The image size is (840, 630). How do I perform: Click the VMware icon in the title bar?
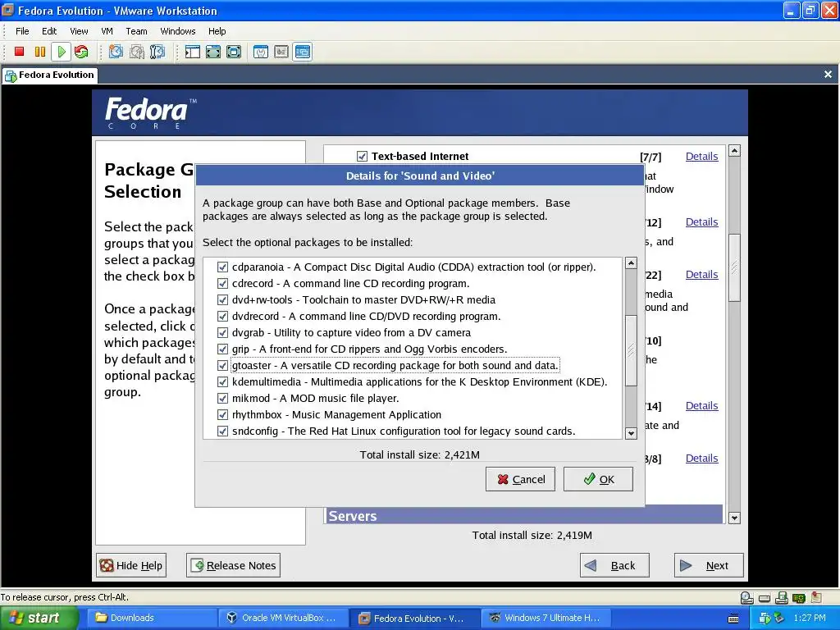8,10
